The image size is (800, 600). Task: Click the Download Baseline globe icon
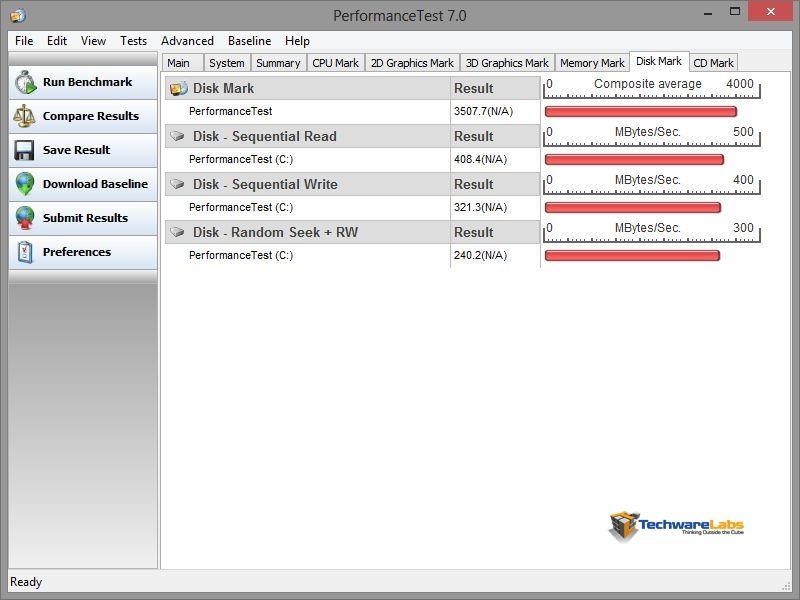pyautogui.click(x=25, y=184)
